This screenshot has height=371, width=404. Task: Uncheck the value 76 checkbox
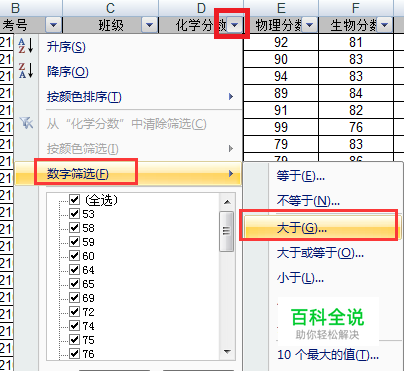tap(75, 353)
